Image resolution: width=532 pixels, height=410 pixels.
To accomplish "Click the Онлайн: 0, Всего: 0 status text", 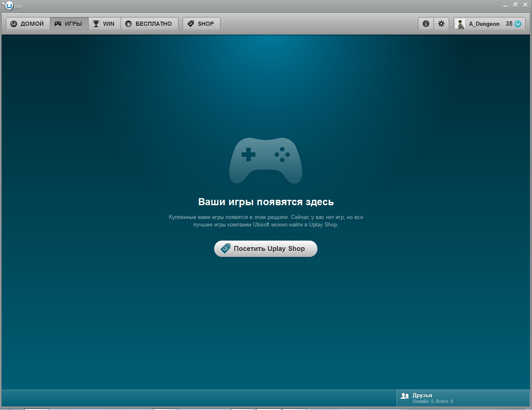I will 433,402.
